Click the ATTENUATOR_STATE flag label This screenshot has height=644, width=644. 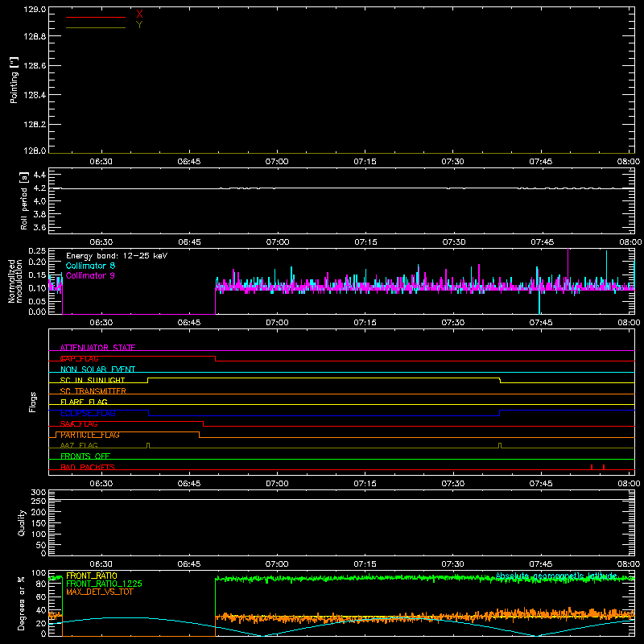pos(97,348)
